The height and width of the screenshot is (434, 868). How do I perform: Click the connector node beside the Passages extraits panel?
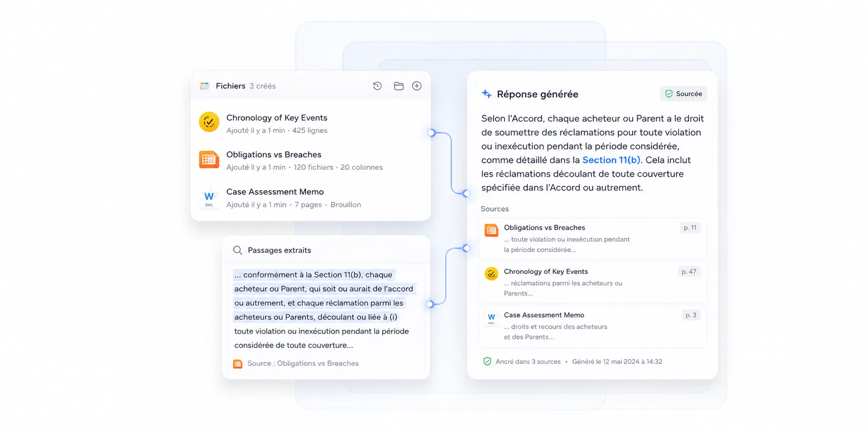(430, 304)
